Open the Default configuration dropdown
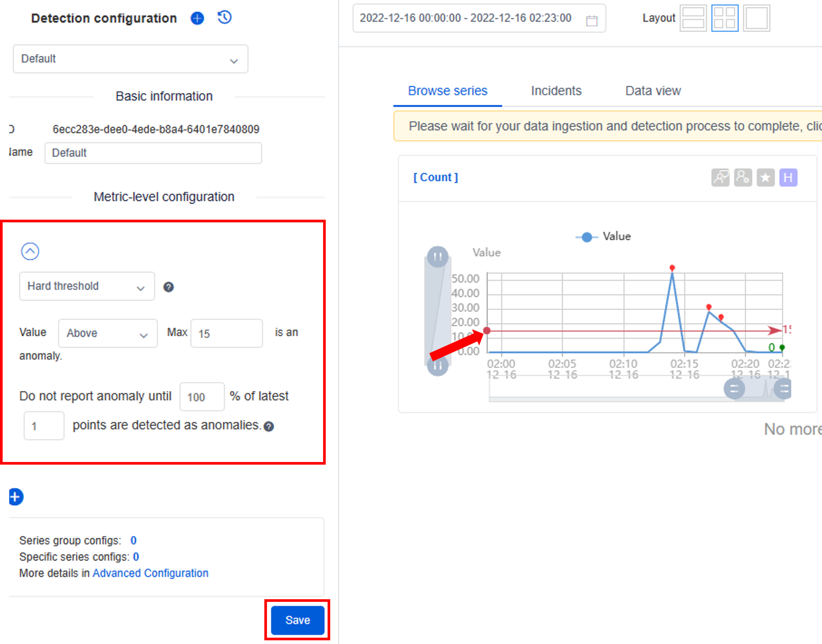822x644 pixels. 130,59
